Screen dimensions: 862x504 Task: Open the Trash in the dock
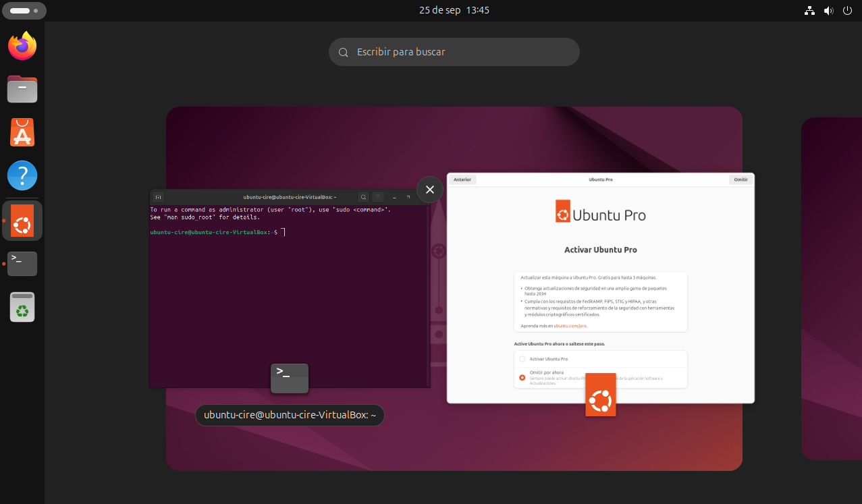22,307
